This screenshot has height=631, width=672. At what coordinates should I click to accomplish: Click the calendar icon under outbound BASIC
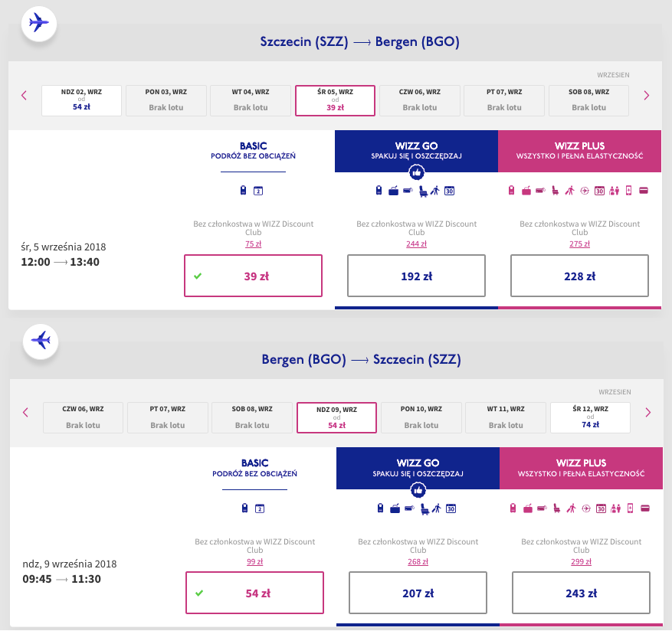click(258, 191)
